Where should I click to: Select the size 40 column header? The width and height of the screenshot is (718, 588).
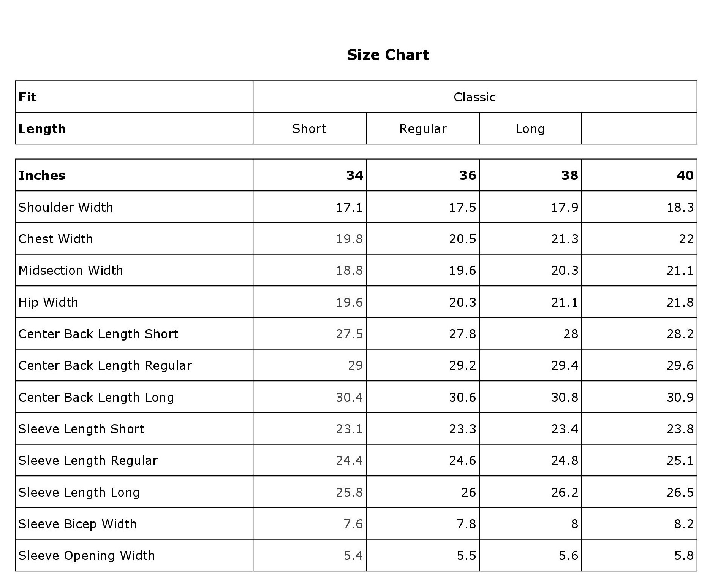685,176
